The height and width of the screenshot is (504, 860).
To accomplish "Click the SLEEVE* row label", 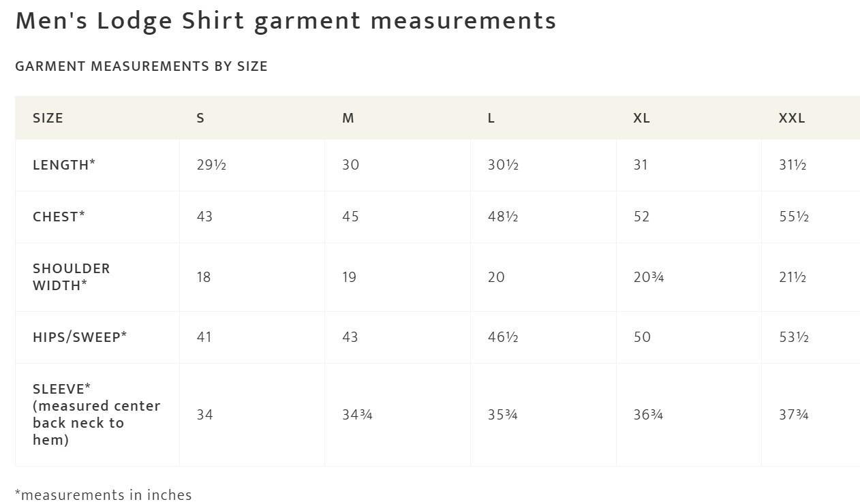I will [97, 414].
